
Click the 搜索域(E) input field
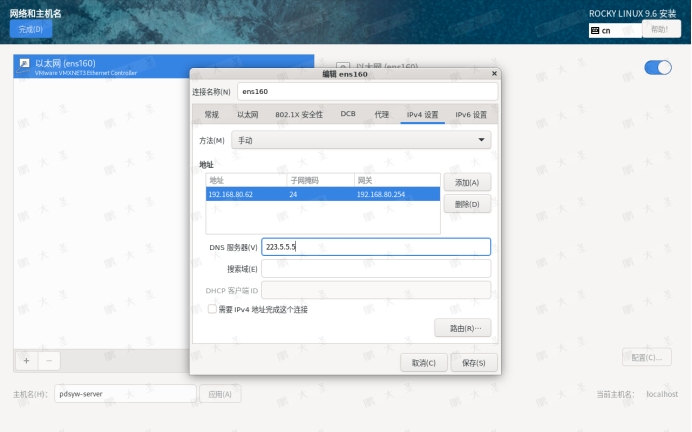tap(376, 268)
